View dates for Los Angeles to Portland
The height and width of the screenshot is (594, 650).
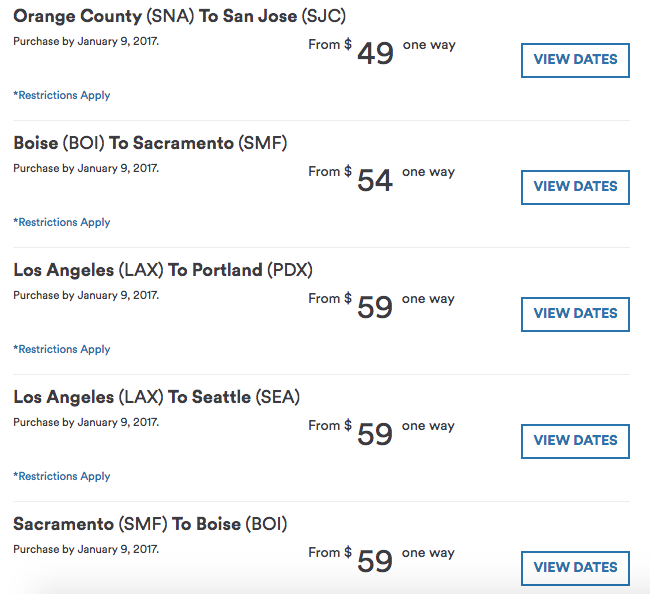coord(575,314)
